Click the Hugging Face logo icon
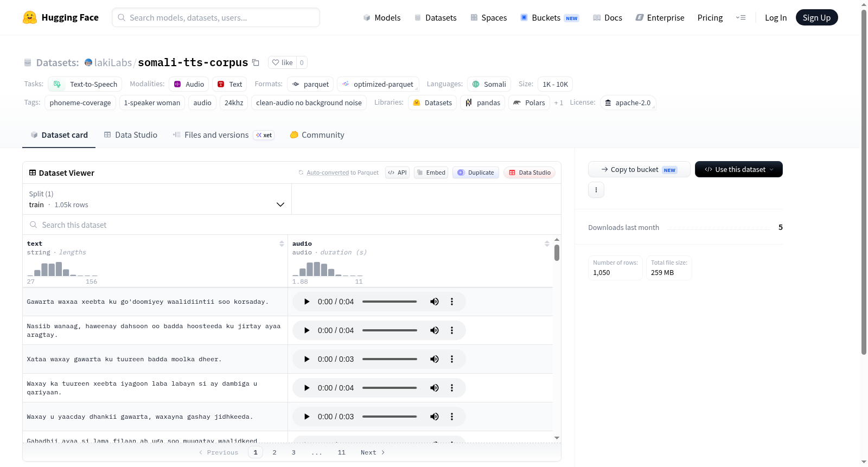The width and height of the screenshot is (868, 467). 30,17
